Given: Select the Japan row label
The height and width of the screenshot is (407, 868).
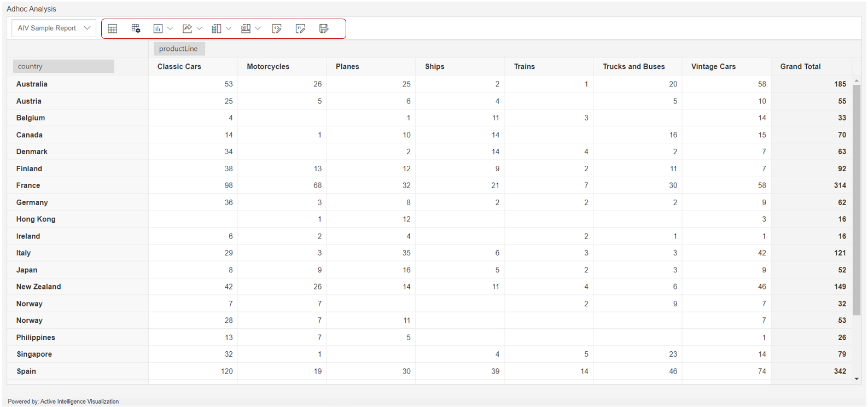Looking at the screenshot, I should pos(27,270).
